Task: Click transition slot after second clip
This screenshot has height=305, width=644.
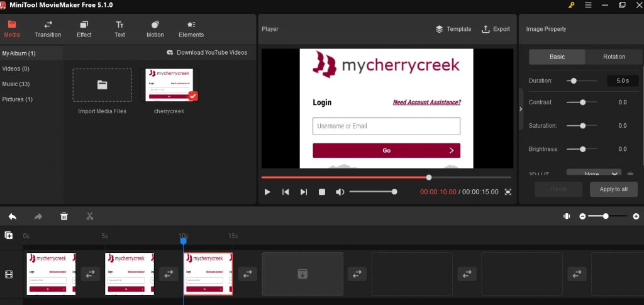Action: pyautogui.click(x=169, y=274)
